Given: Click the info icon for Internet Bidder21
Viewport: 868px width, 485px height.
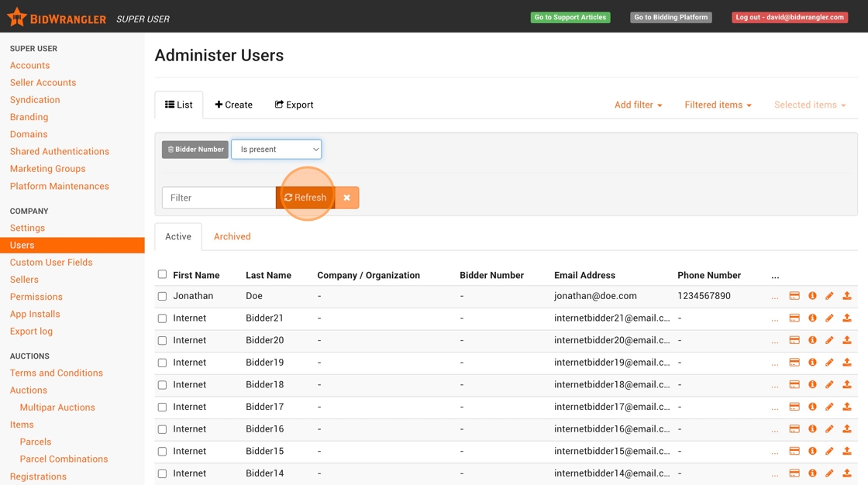Looking at the screenshot, I should point(812,318).
